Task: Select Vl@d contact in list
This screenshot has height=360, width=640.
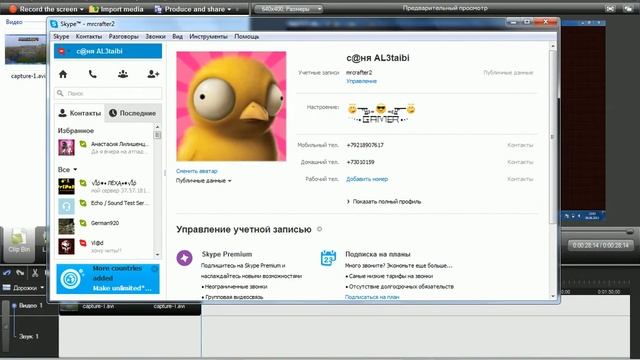Action: (104, 247)
